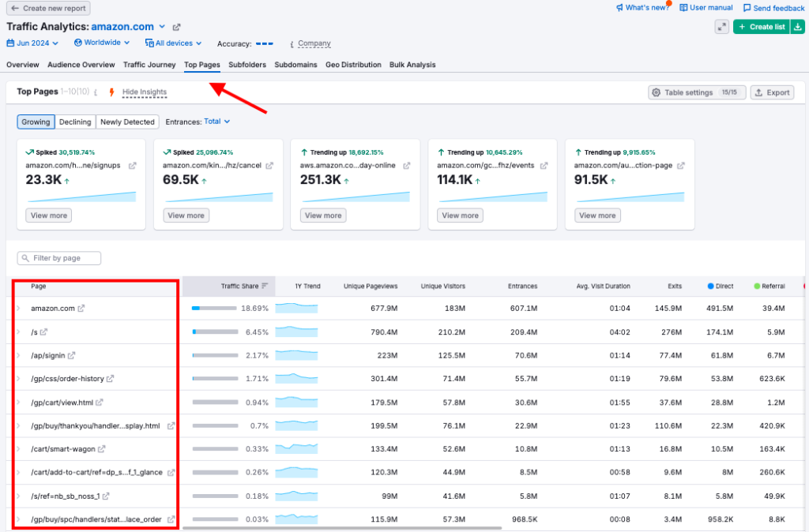Click the Export button
This screenshot has height=532, width=809.
click(772, 92)
